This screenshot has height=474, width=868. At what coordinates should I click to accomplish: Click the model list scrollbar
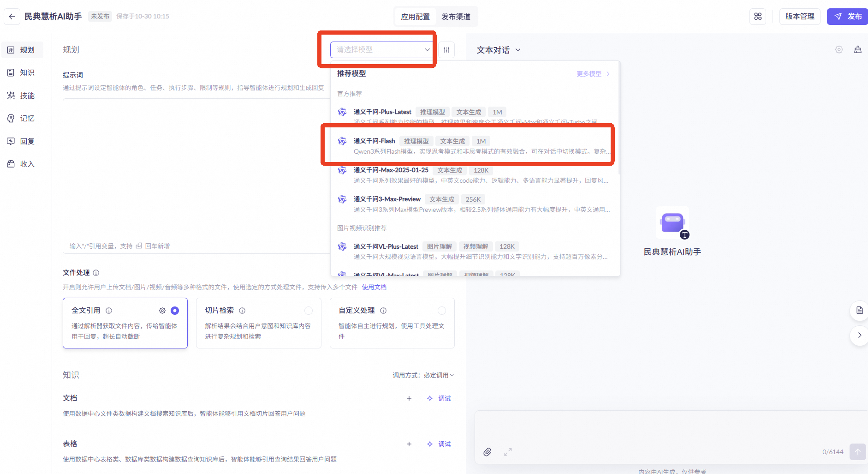619,118
